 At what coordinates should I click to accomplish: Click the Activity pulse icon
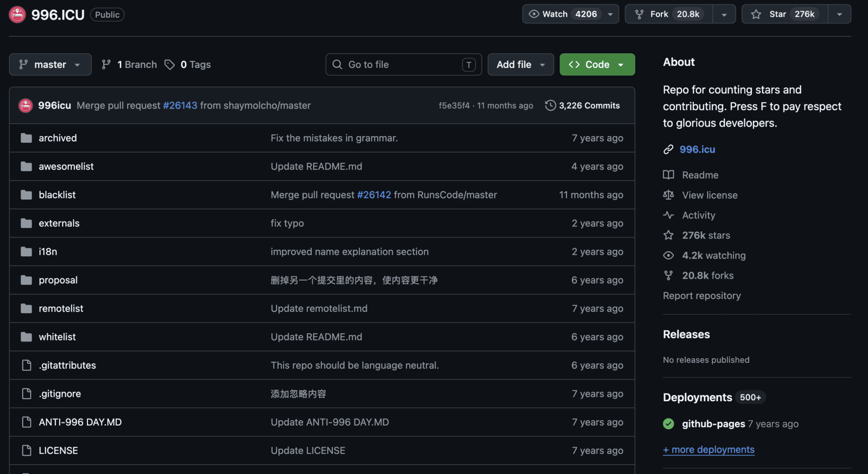(x=668, y=215)
